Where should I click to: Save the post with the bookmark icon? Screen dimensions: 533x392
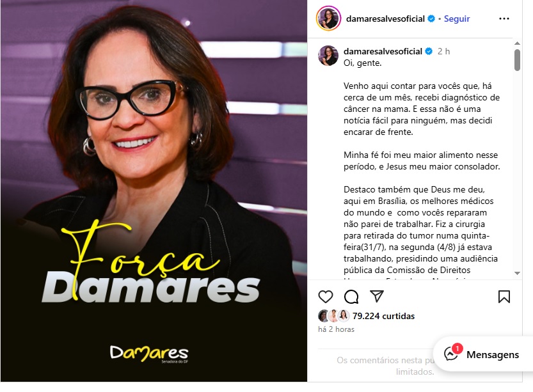point(504,297)
